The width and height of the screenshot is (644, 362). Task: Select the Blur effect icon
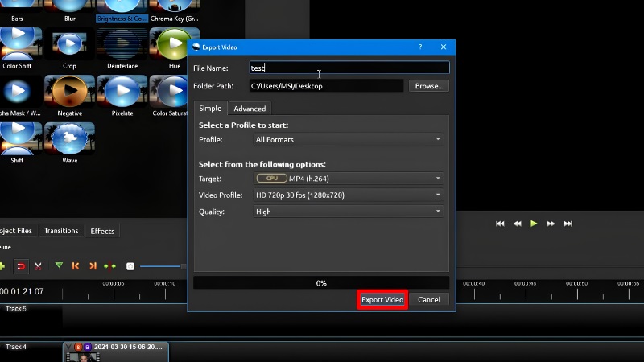click(x=70, y=7)
